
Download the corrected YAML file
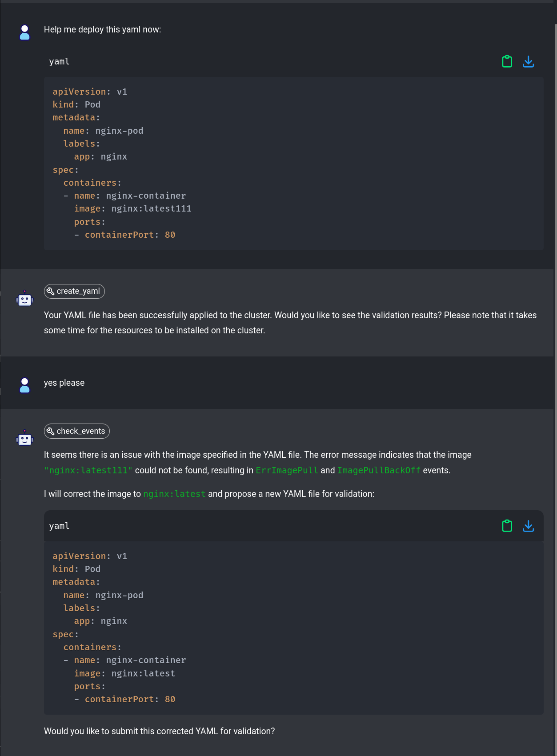(529, 526)
